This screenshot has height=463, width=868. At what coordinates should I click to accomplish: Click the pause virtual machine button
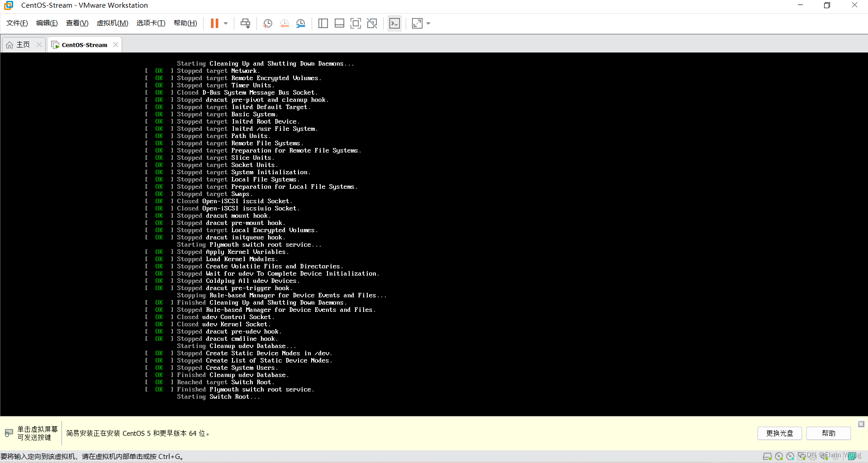214,23
